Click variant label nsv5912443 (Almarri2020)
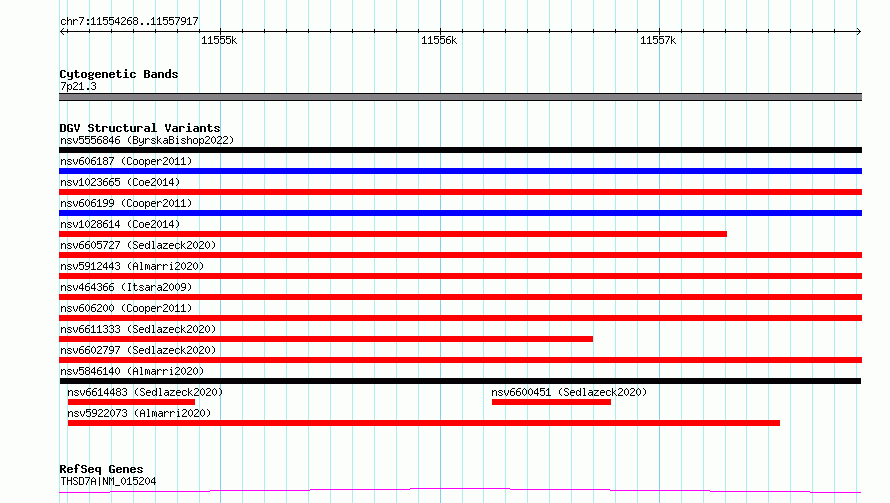This screenshot has width=890, height=503. tap(132, 266)
